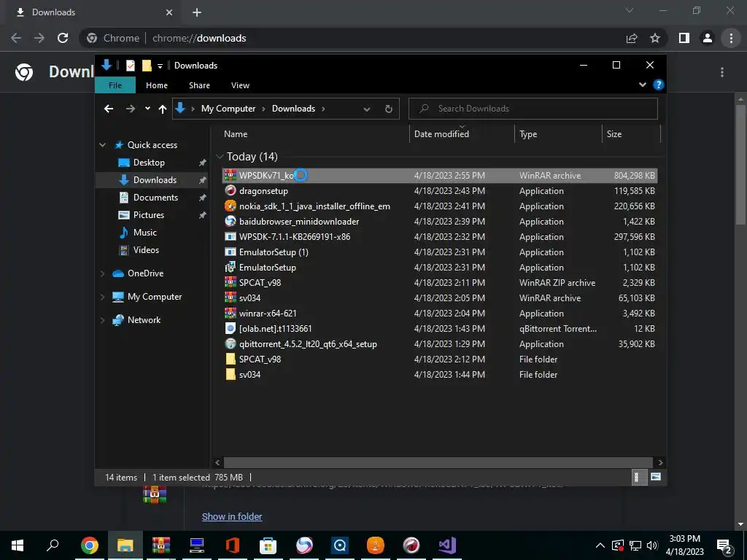This screenshot has height=560, width=747.
Task: Open WPSDKv71_ko WinRAR archive file icon
Action: coord(231,175)
